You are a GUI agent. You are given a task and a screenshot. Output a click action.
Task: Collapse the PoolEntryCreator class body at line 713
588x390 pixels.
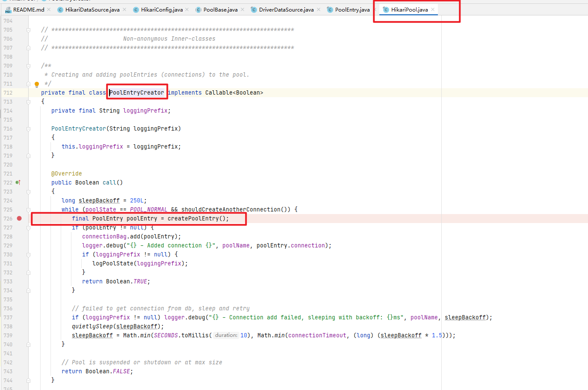point(29,102)
